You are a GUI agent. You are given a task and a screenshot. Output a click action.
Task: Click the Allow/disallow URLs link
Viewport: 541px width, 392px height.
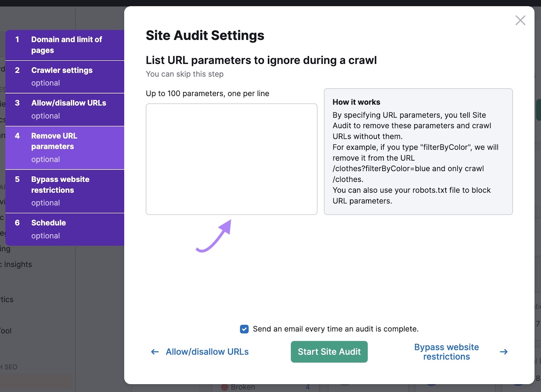pyautogui.click(x=207, y=352)
